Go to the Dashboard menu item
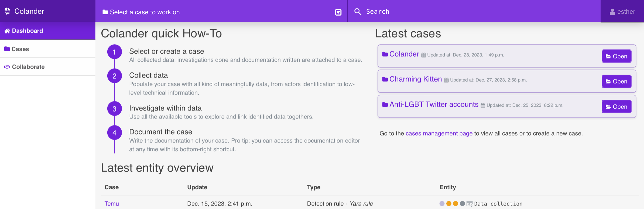 tap(48, 31)
